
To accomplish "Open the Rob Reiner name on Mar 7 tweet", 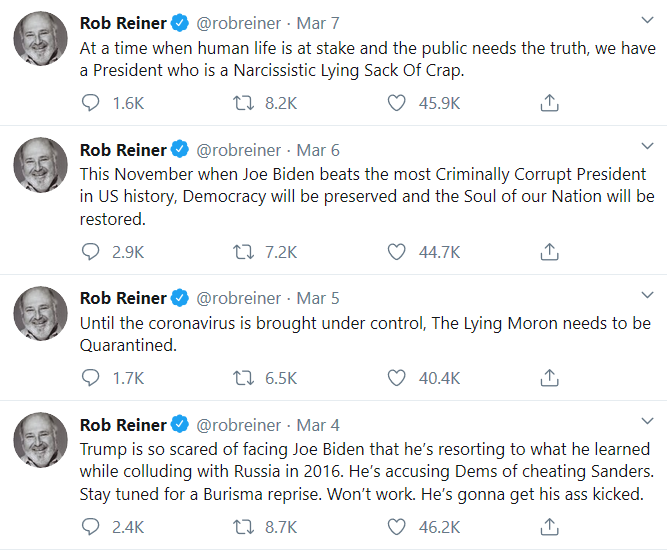I will pyautogui.click(x=123, y=23).
